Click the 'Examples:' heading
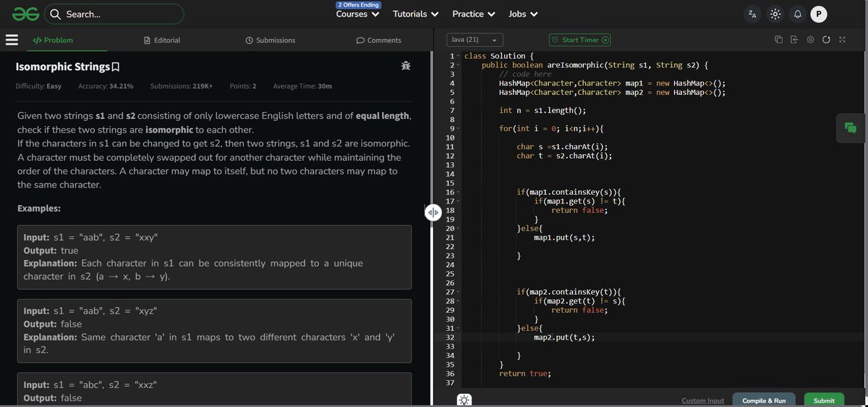The width and height of the screenshot is (868, 407). point(39,208)
